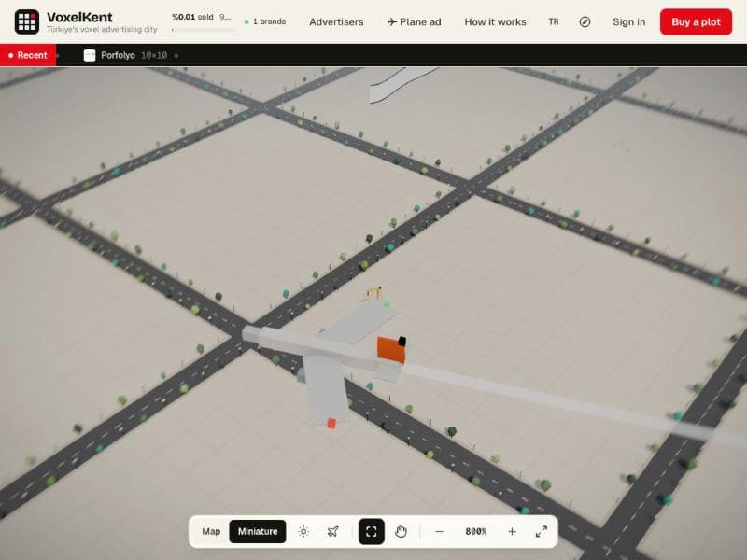Click the 800% zoom level value
The height and width of the screenshot is (560, 747).
[x=476, y=531]
